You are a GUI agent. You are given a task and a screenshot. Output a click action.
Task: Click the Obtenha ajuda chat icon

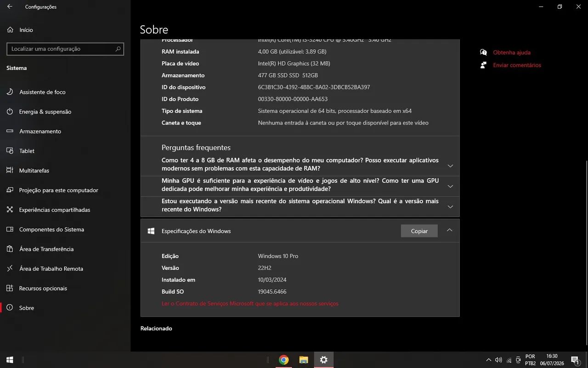(x=483, y=52)
